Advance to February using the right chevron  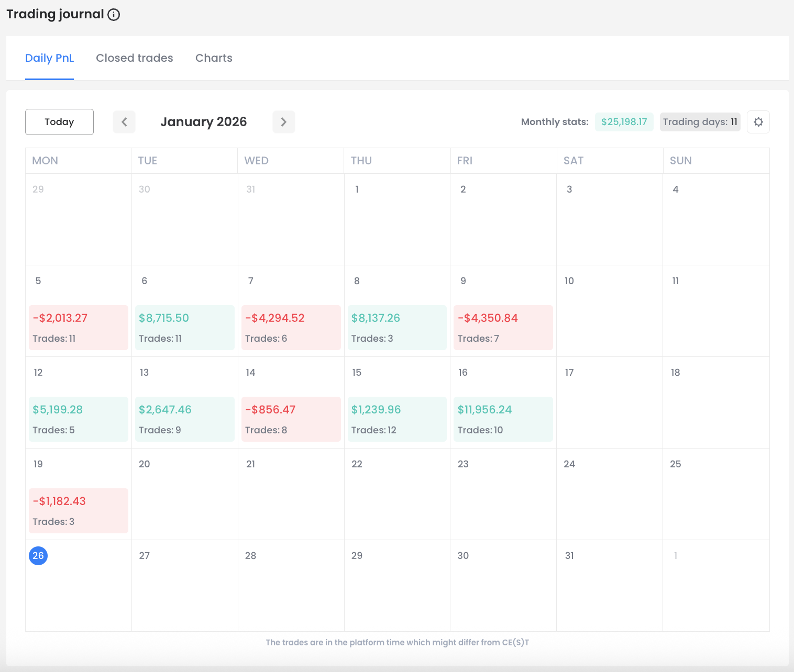[x=283, y=121]
